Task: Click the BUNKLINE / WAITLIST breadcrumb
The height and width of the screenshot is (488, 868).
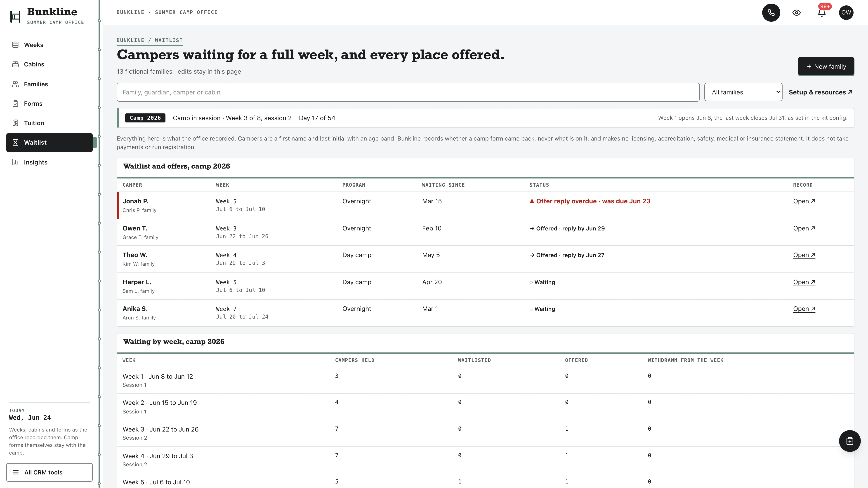Action: pyautogui.click(x=150, y=40)
